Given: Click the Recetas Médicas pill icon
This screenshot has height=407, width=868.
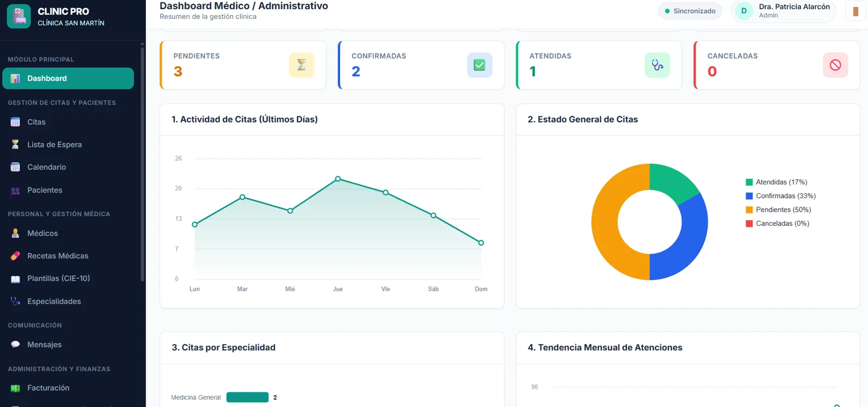Looking at the screenshot, I should [x=15, y=256].
